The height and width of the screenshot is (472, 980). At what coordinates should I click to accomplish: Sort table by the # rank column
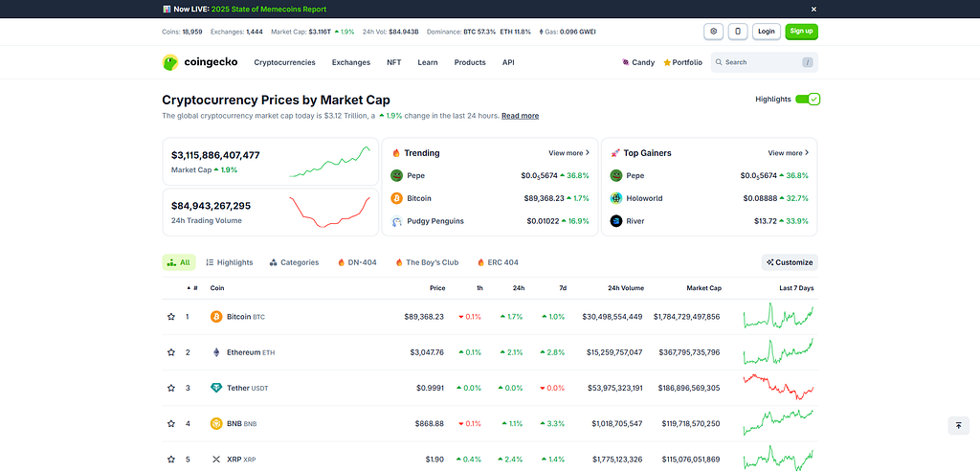coord(192,288)
